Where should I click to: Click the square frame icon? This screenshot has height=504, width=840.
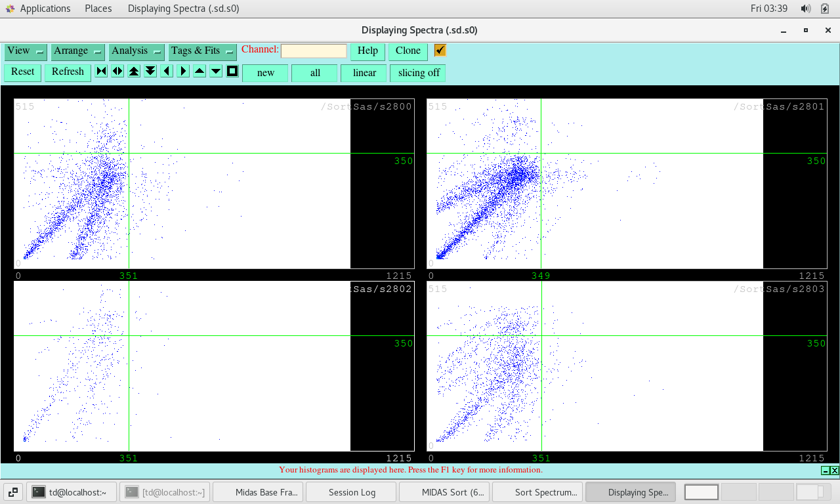point(232,72)
